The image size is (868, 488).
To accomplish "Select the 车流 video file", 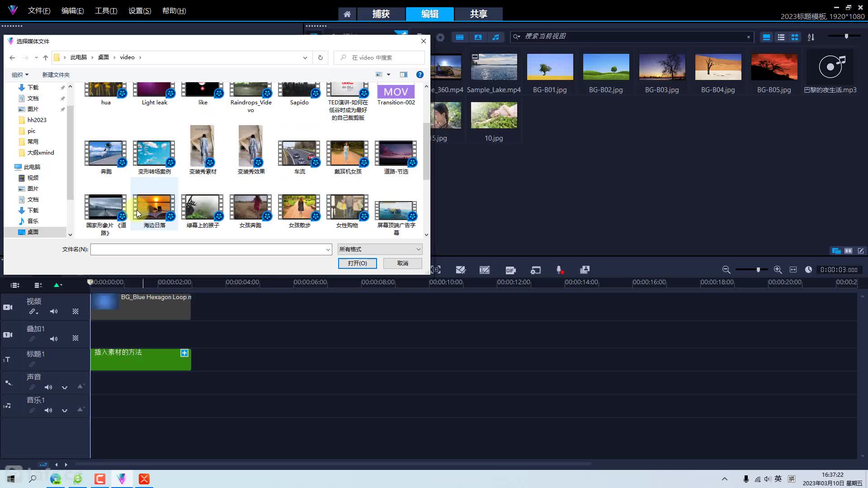I will tap(299, 157).
